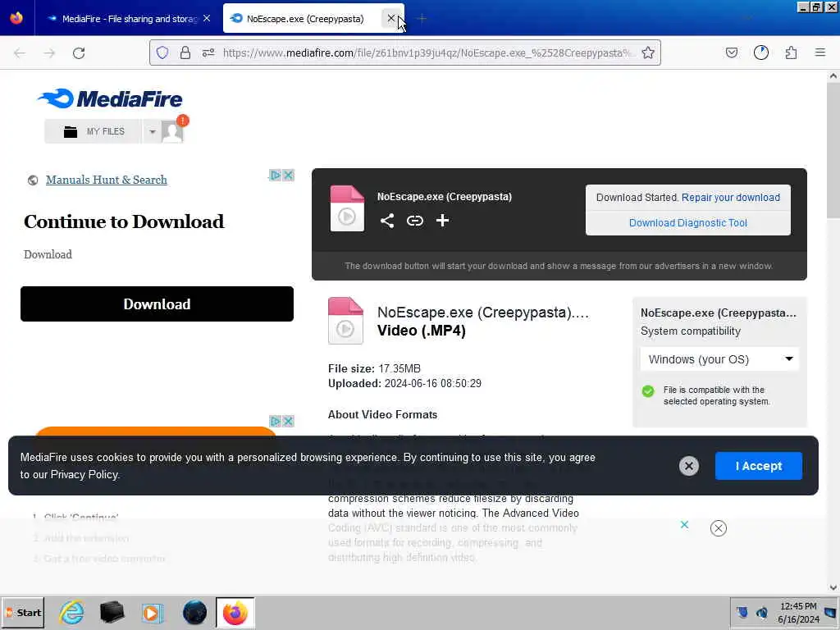This screenshot has width=840, height=630.
Task: Dismiss cookie banner with round X button
Action: 689,466
